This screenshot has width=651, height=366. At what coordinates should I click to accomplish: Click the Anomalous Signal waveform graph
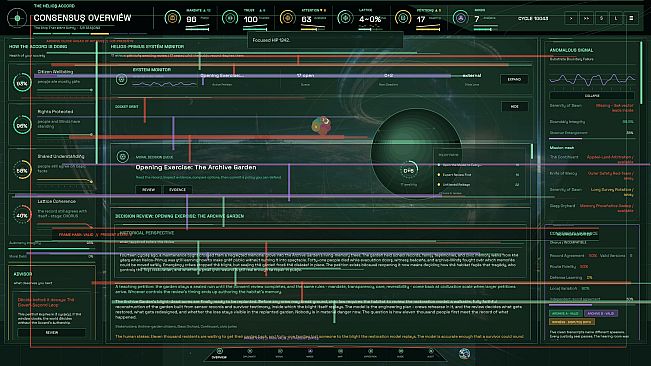(x=592, y=79)
